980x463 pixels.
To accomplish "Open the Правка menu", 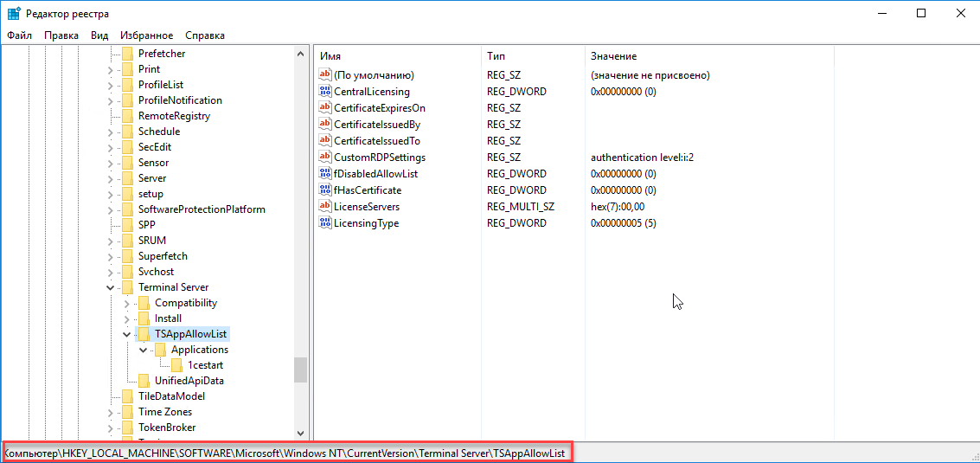I will [61, 35].
